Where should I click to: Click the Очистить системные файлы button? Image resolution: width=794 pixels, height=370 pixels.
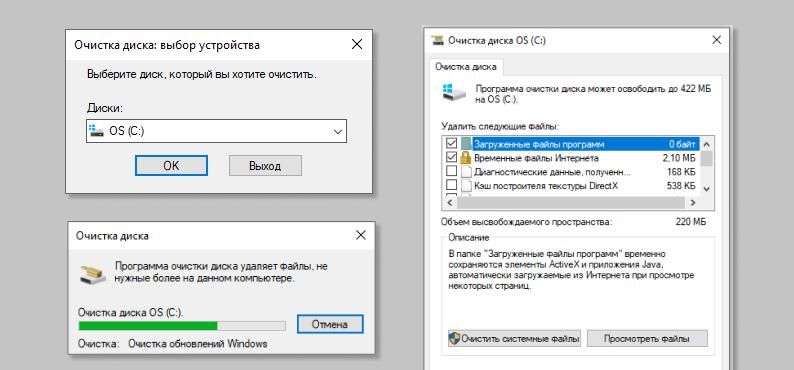(x=514, y=339)
